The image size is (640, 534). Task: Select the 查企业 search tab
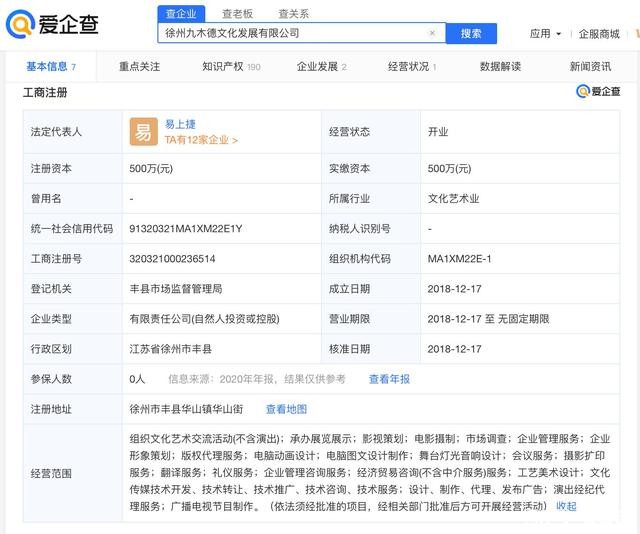click(181, 14)
